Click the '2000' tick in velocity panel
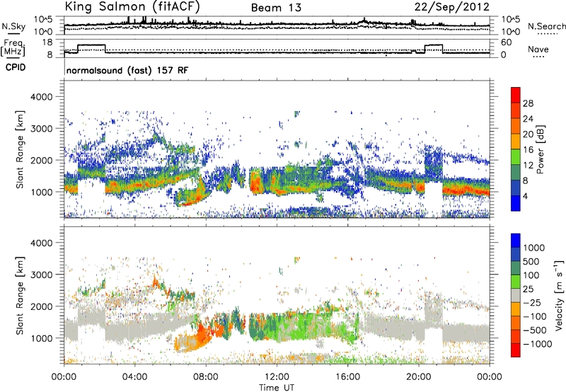This screenshot has height=392, width=566. [41, 306]
